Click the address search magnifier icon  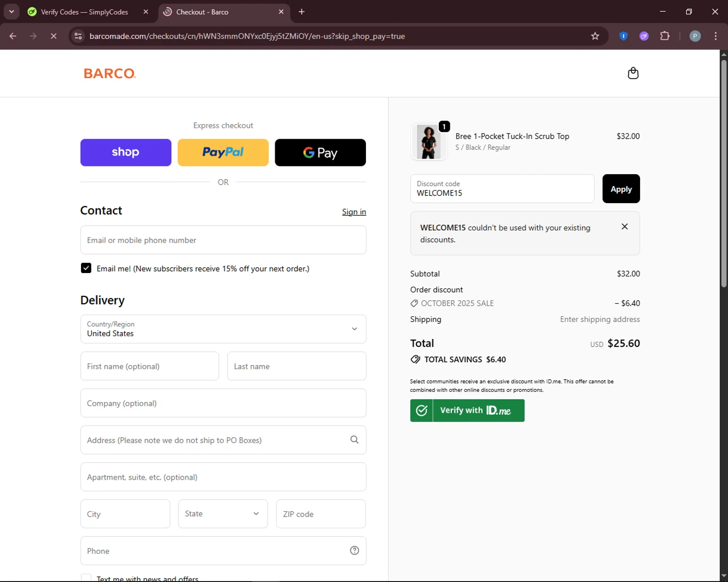pos(354,439)
